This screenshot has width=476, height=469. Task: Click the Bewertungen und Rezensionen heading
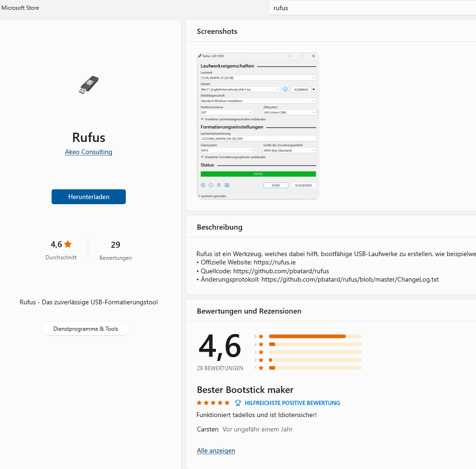[x=249, y=311]
